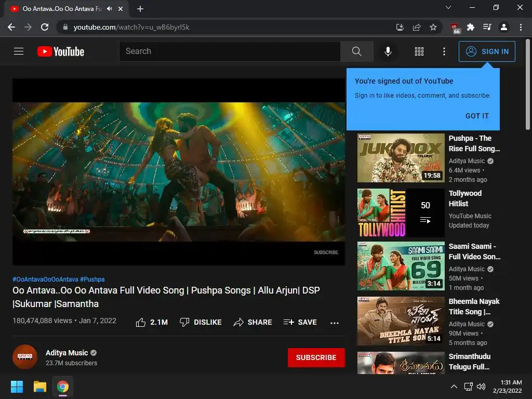Screen dimensions: 532x399
Task: Bookmark this page with star icon
Action: (x=433, y=27)
